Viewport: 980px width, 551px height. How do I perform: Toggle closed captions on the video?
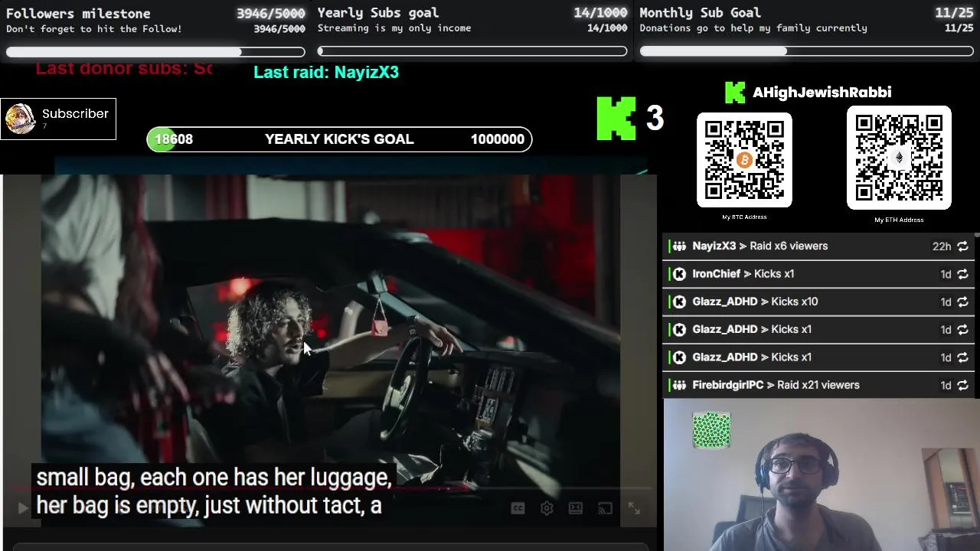518,508
